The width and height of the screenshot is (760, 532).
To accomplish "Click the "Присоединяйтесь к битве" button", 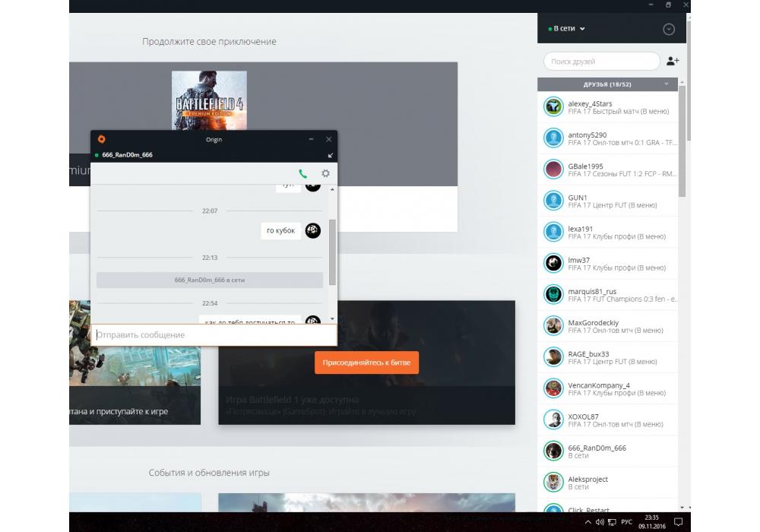I will coord(366,363).
